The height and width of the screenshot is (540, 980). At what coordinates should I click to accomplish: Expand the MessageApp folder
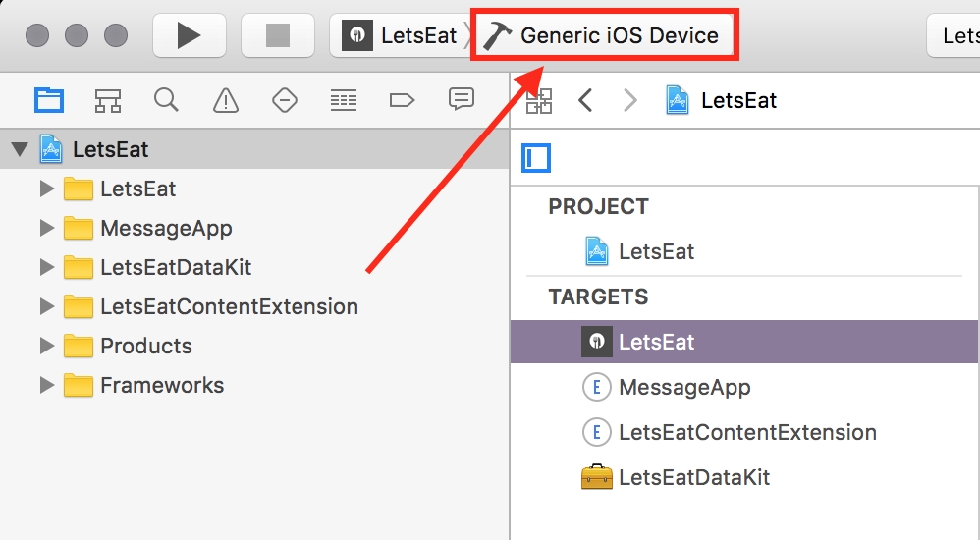pos(46,229)
